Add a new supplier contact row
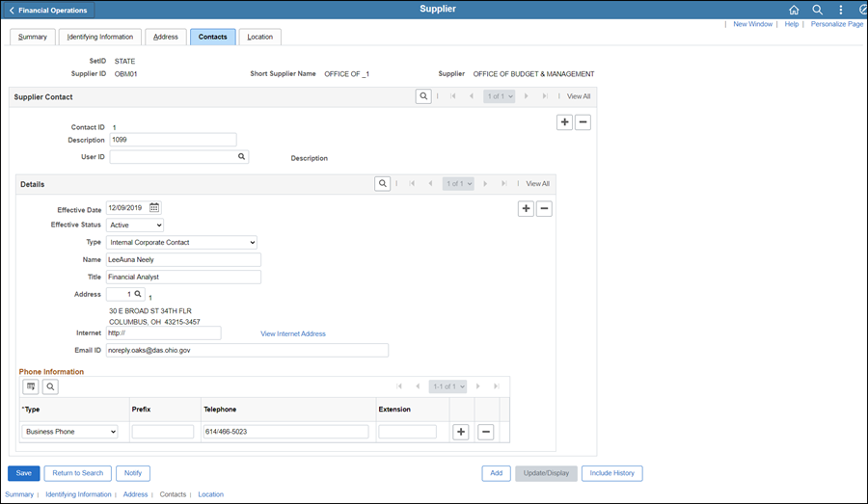 click(x=564, y=122)
